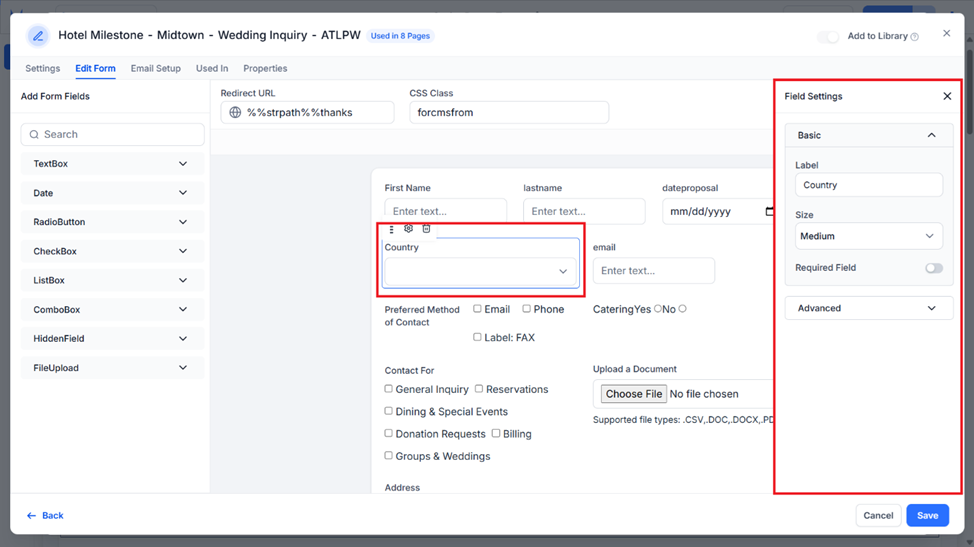Select the Edit Form tab
Screen dimensions: 974x547
coord(95,68)
